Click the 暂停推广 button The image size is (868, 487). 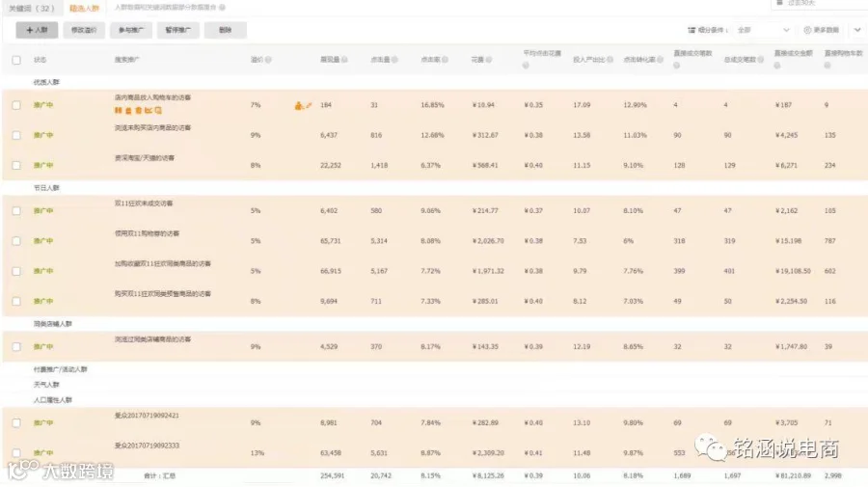pos(178,30)
